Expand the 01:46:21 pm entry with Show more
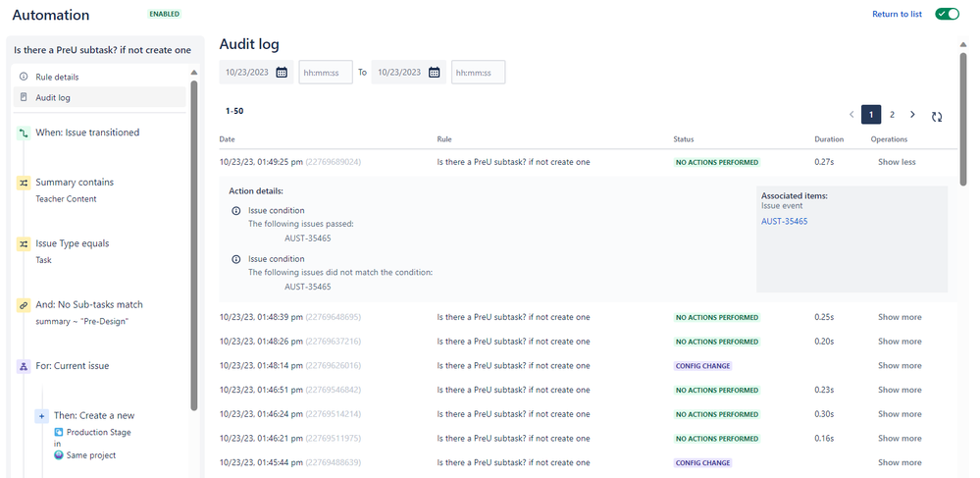This screenshot has height=478, width=980. 900,439
